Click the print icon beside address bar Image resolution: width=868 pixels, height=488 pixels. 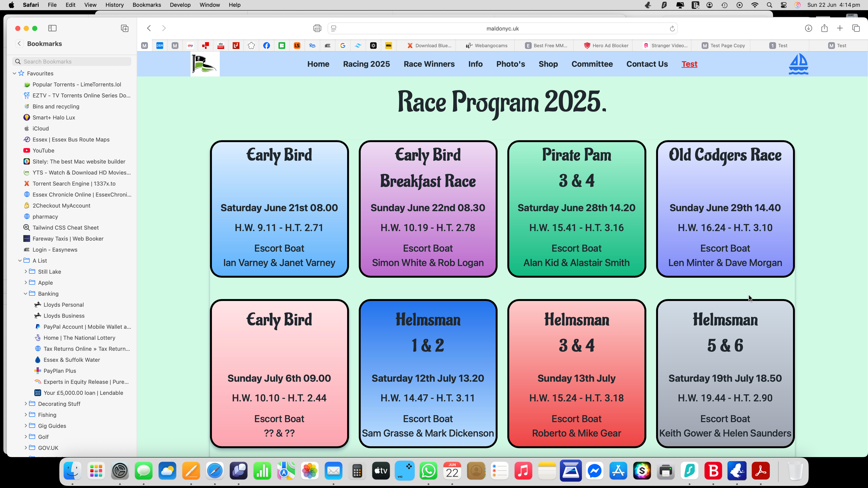(x=317, y=28)
